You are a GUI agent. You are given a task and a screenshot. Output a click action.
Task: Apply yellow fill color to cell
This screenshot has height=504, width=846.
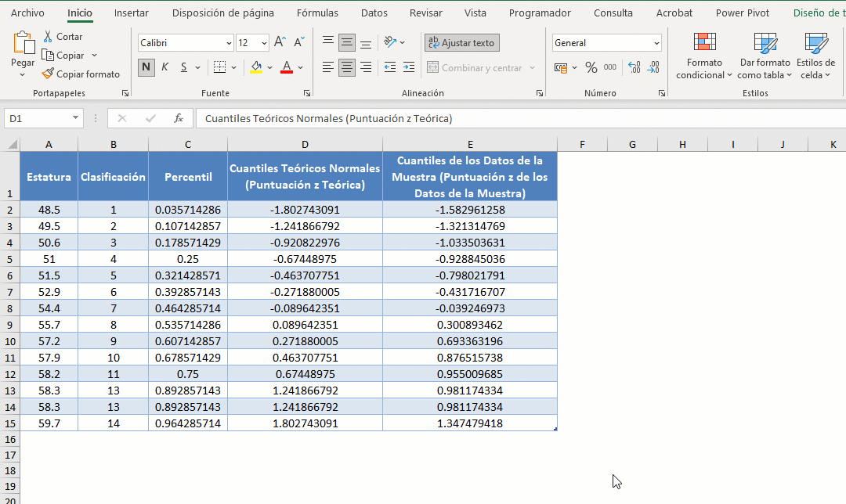(x=255, y=67)
